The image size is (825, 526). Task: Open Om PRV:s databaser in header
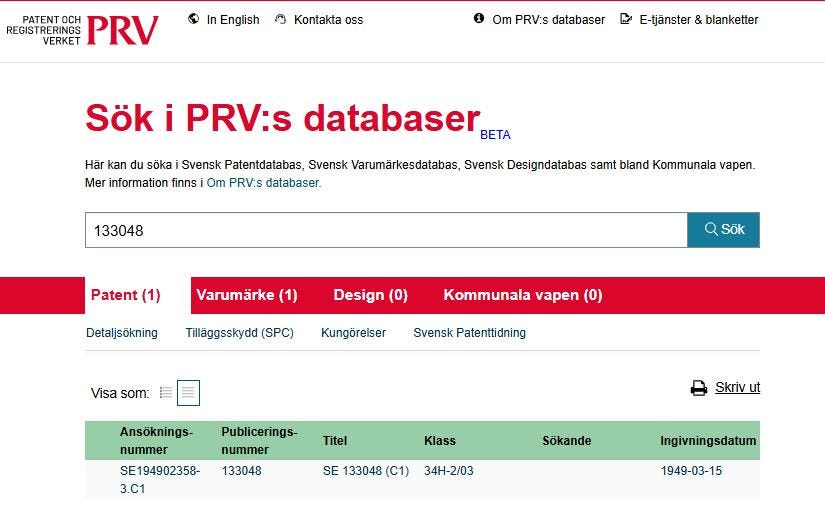pyautogui.click(x=548, y=19)
